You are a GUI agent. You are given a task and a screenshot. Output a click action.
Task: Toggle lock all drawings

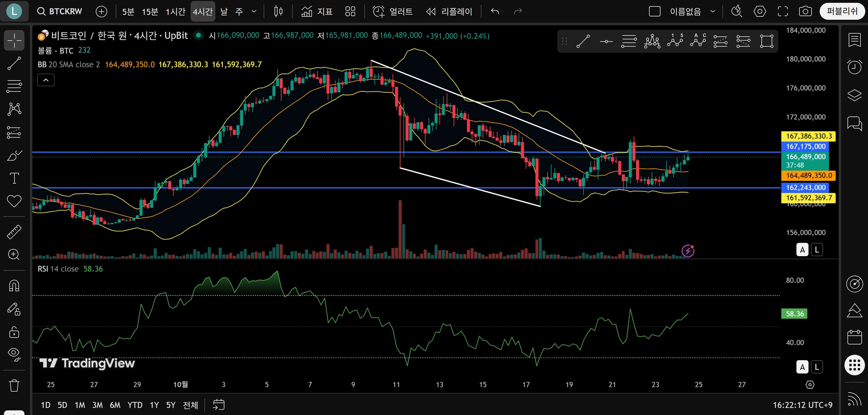pos(14,332)
